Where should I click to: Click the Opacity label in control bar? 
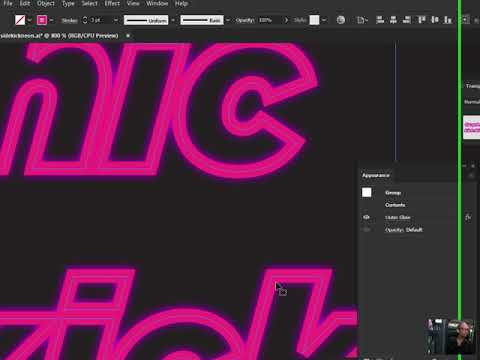pos(245,20)
